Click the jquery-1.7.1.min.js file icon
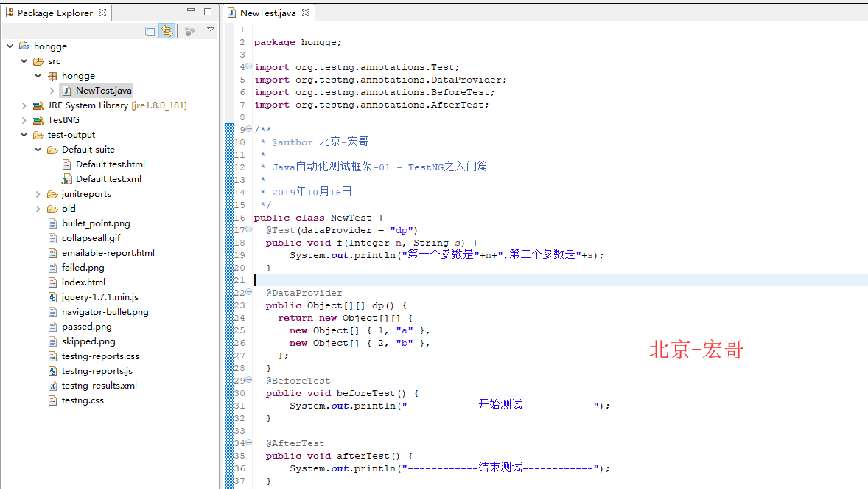The width and height of the screenshot is (868, 489). [x=52, y=297]
